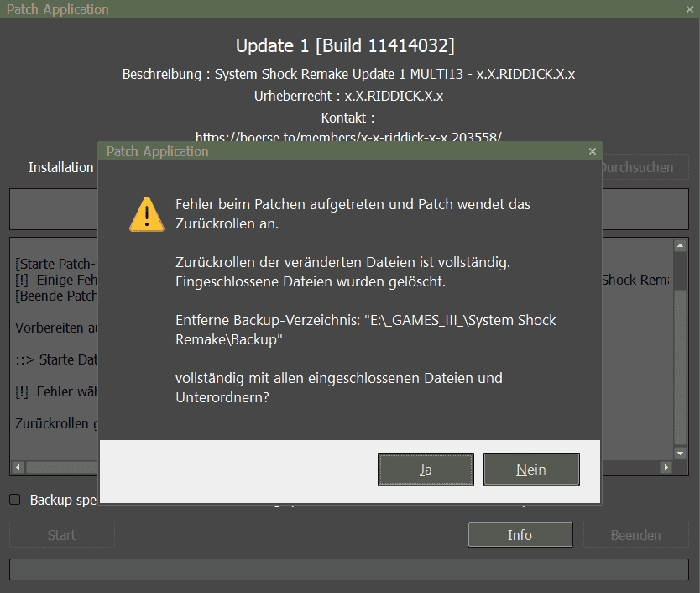Click the 'Update 1 [Build 11414032]' heading
The image size is (700, 593).
[x=345, y=45]
